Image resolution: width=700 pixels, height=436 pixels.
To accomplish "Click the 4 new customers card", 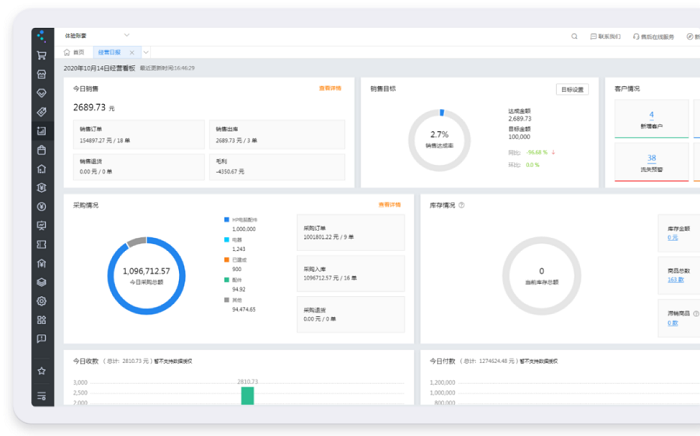I will pyautogui.click(x=651, y=119).
